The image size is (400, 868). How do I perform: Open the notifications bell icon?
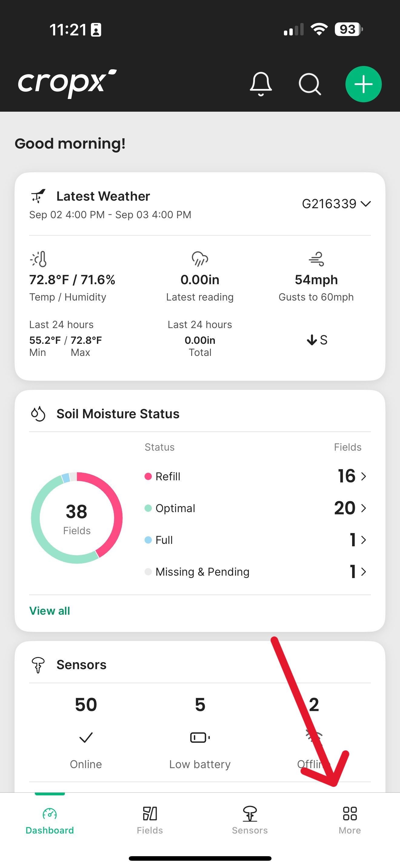click(261, 84)
